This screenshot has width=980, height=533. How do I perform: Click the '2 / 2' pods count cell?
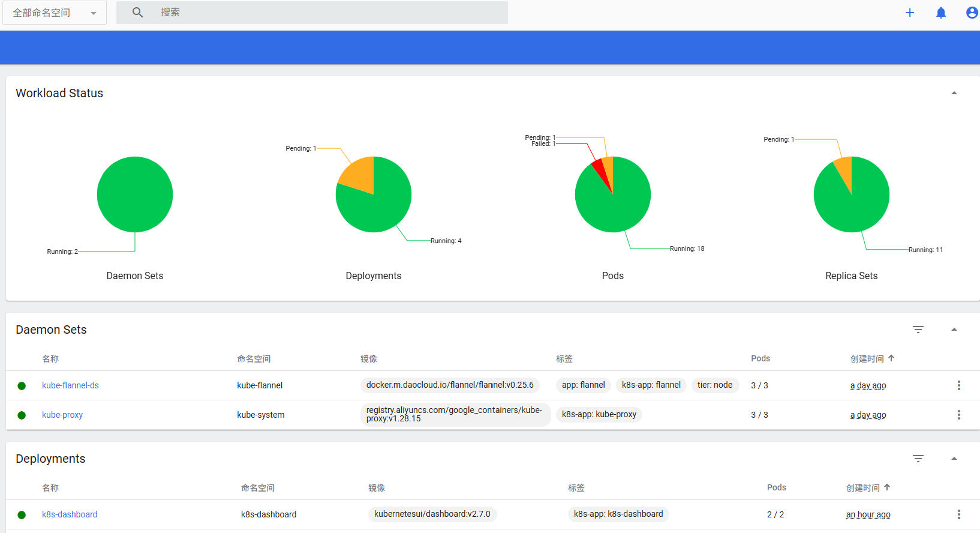(775, 514)
